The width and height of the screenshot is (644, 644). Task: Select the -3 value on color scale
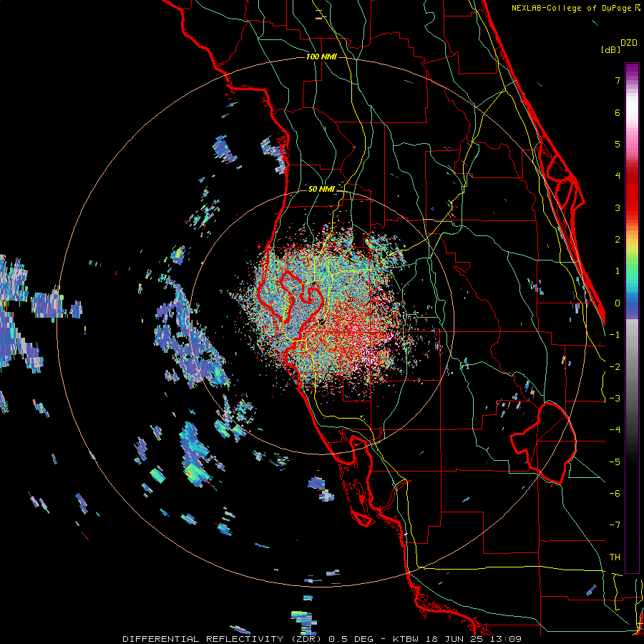point(615,399)
